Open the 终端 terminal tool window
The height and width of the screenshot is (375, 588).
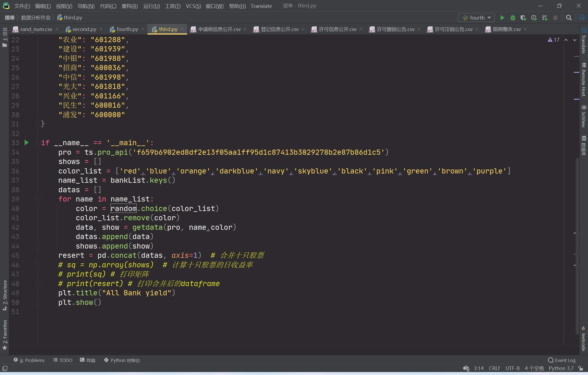(88, 360)
